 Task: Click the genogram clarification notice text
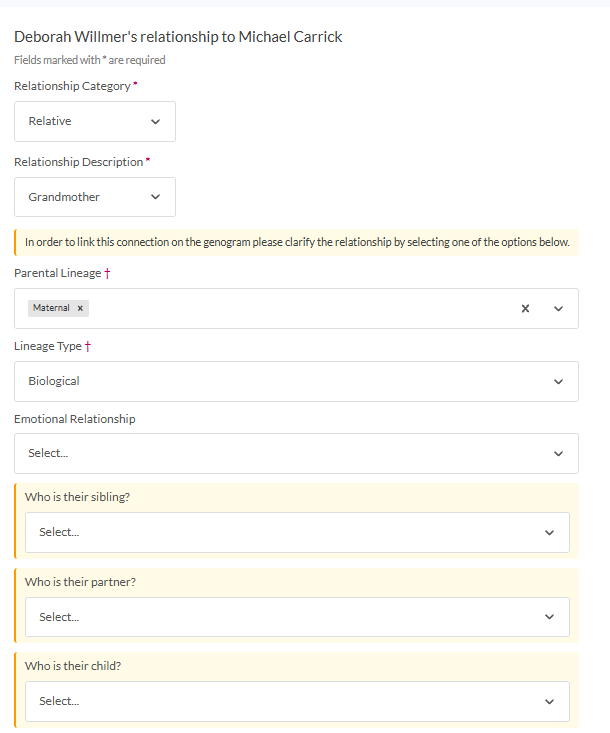point(297,242)
